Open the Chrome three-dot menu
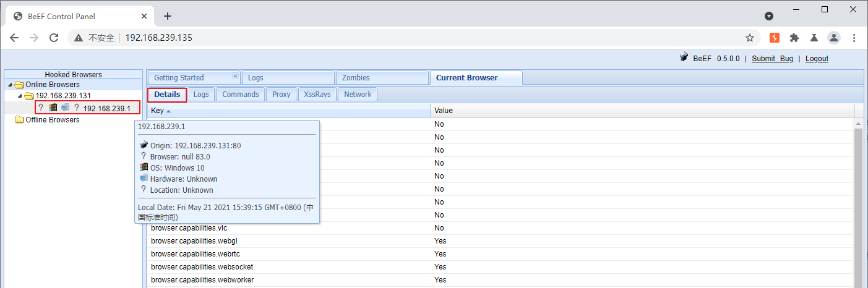Viewport: 868px width, 288px height. tap(854, 38)
